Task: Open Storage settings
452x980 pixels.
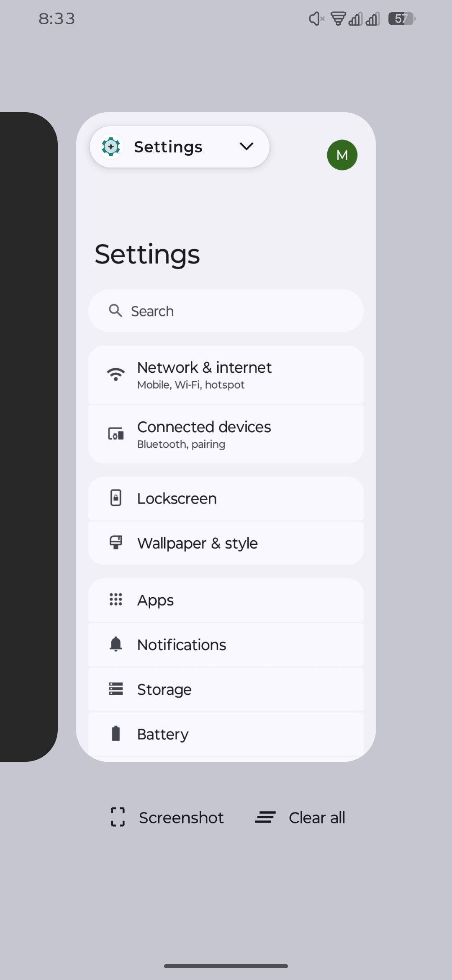Action: click(x=226, y=689)
